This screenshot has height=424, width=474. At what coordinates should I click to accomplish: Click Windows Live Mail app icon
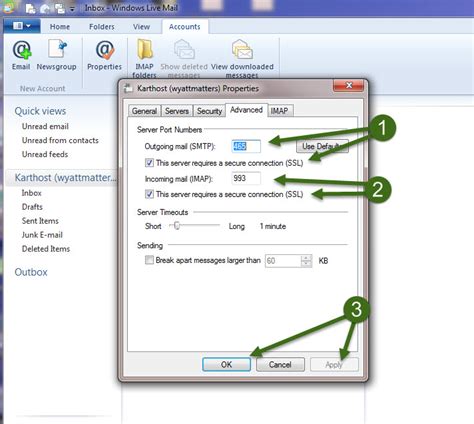tap(9, 7)
